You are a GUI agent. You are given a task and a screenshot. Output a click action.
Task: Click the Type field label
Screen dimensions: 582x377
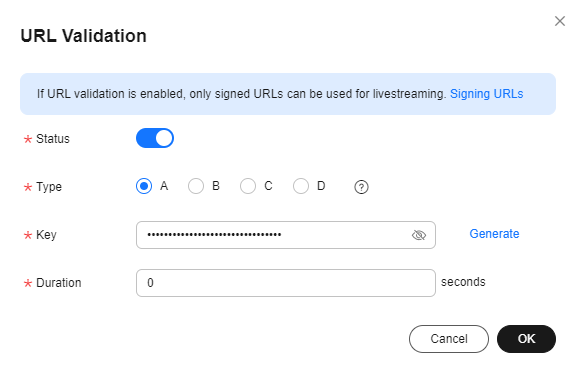49,187
